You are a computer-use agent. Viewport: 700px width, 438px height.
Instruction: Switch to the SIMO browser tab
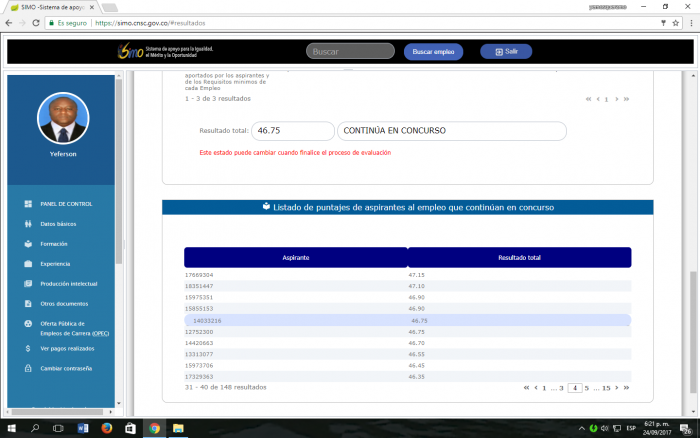tap(50, 6)
